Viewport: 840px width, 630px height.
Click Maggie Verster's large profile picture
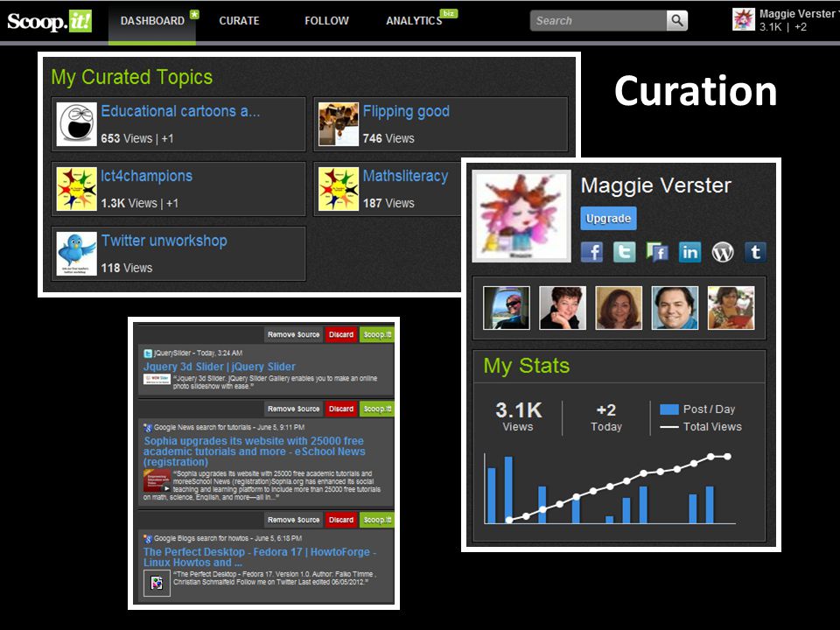521,216
